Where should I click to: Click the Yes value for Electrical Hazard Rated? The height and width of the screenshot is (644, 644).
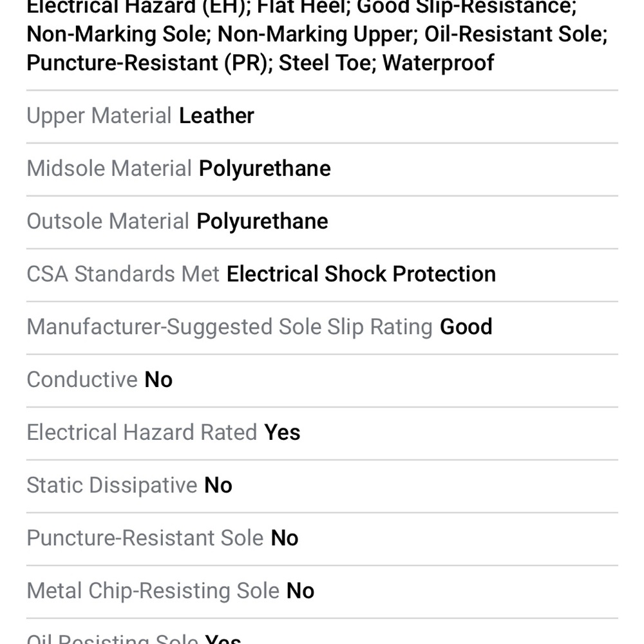click(282, 433)
